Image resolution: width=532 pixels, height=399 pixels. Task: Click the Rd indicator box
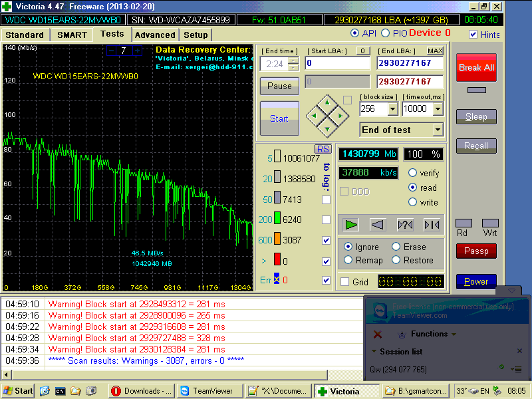(x=464, y=223)
